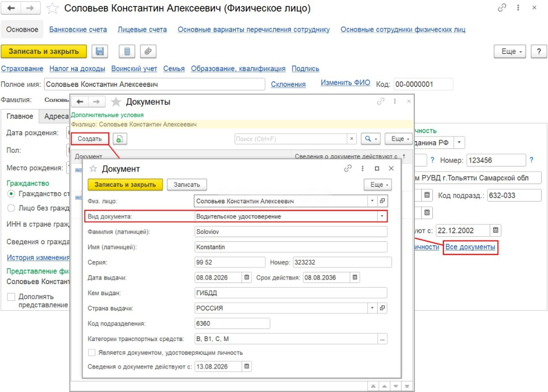
Task: Open Еще menu in Документы list
Action: [399, 139]
